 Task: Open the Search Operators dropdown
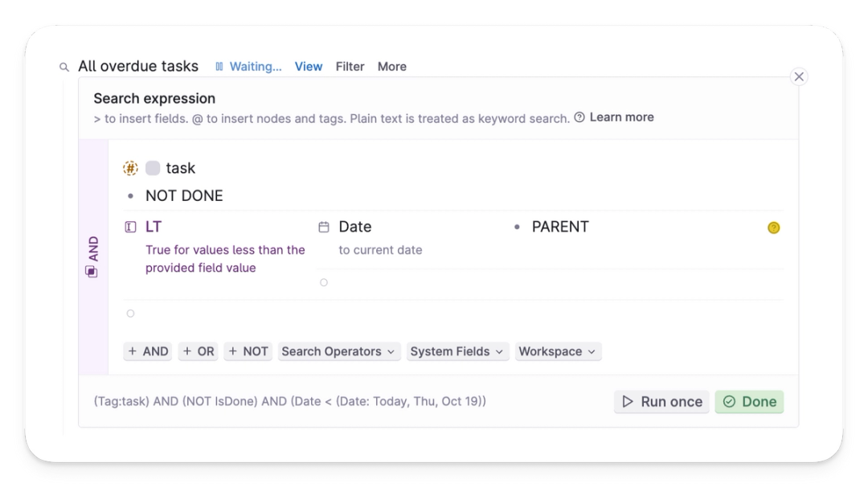[x=338, y=351]
